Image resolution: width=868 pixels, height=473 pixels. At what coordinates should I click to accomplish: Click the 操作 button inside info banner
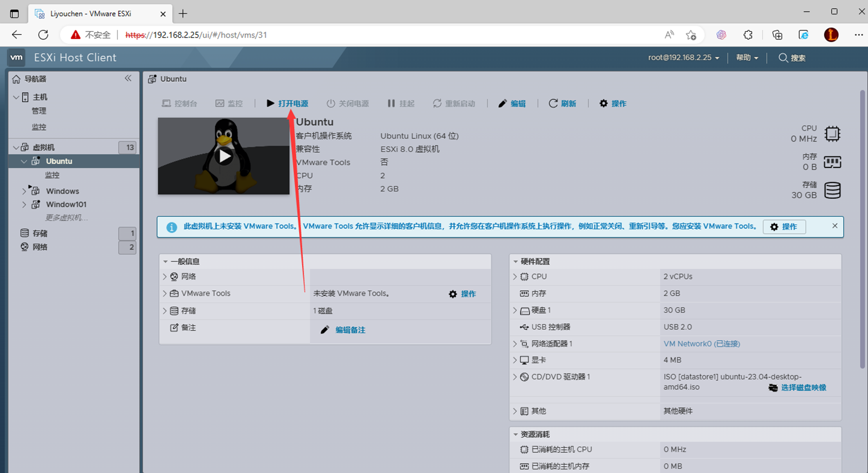point(784,226)
